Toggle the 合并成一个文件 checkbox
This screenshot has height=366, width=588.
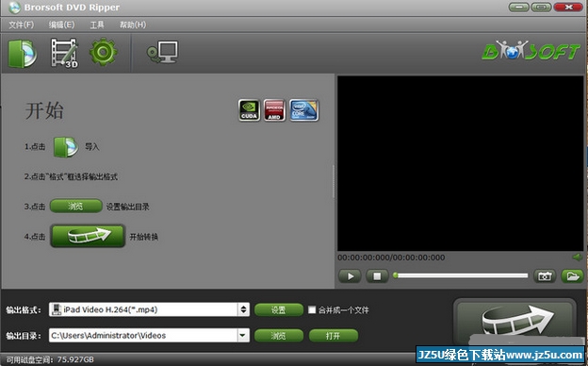click(x=312, y=309)
